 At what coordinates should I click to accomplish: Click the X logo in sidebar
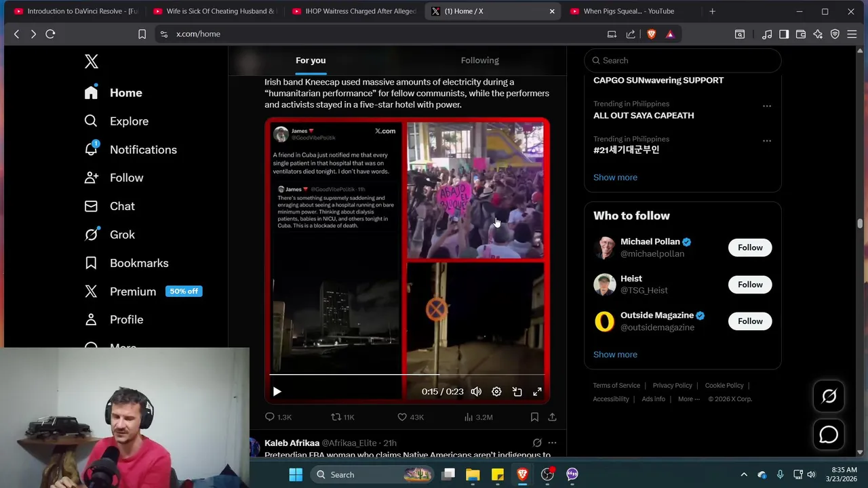click(92, 61)
